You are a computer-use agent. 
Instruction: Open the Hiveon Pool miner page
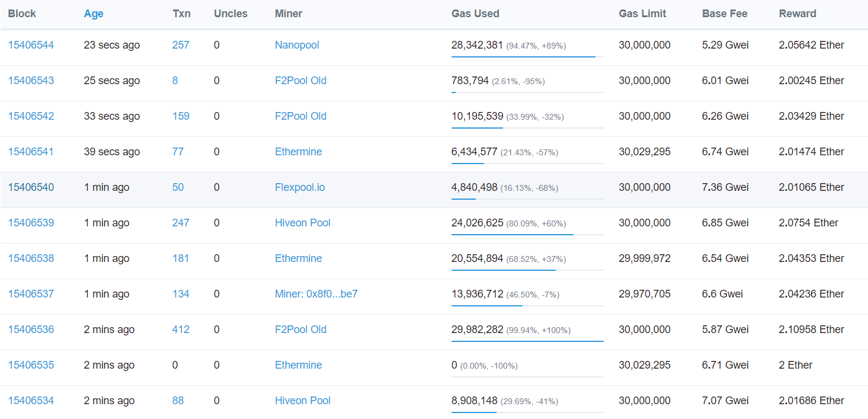click(x=303, y=223)
